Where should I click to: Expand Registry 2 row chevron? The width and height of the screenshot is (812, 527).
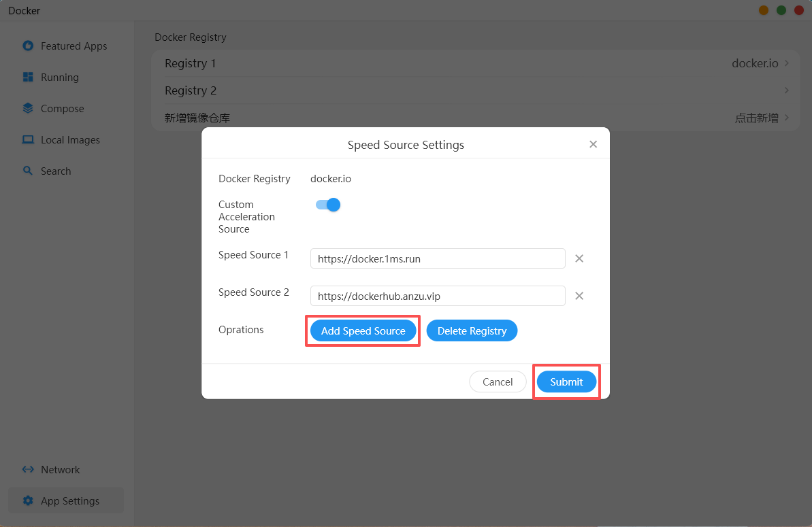(x=787, y=90)
